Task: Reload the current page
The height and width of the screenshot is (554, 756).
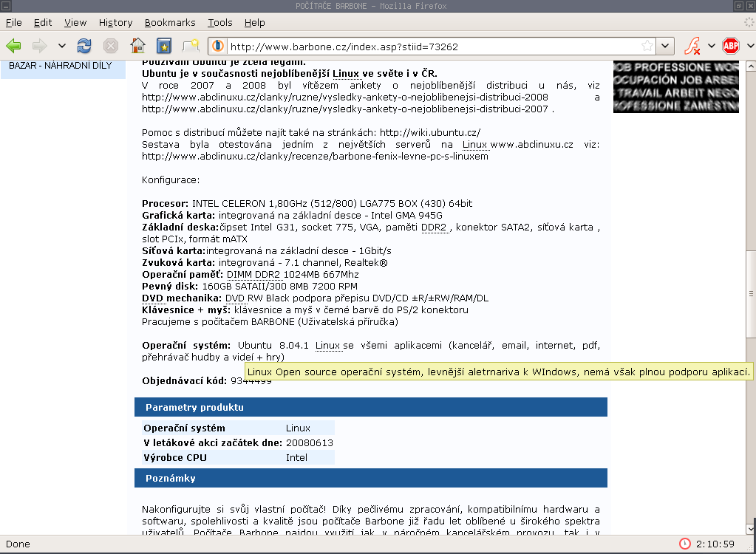Action: coord(84,47)
